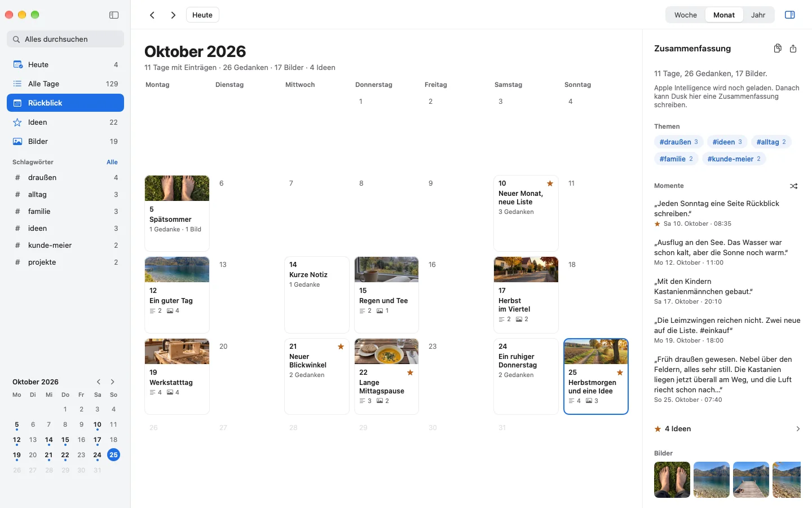
Task: Select the #draußen theme chip
Action: (x=679, y=142)
